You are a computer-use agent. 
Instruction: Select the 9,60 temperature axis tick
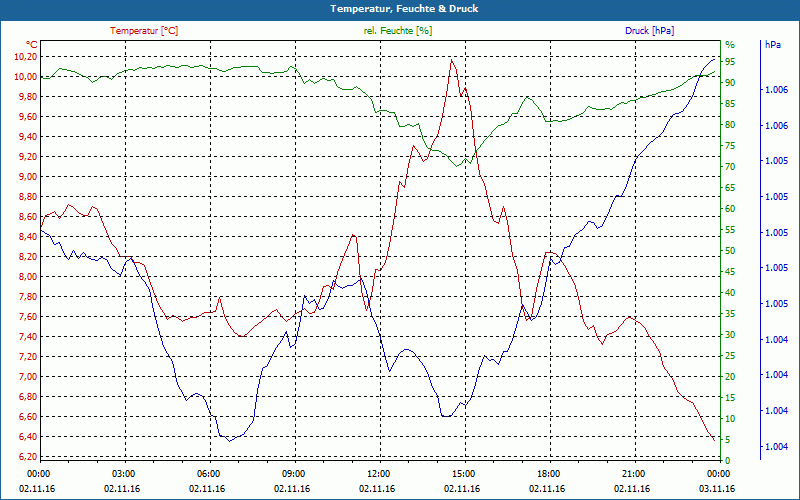(x=28, y=116)
